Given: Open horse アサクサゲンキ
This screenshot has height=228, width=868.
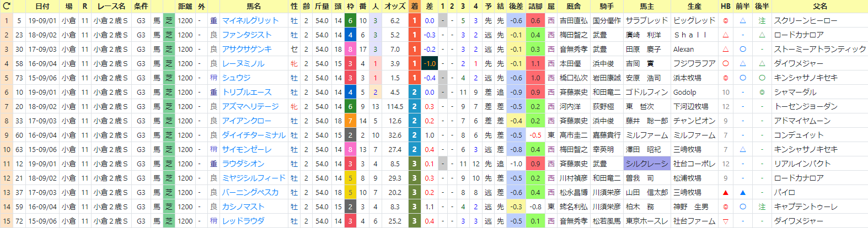Looking at the screenshot, I should [x=247, y=49].
